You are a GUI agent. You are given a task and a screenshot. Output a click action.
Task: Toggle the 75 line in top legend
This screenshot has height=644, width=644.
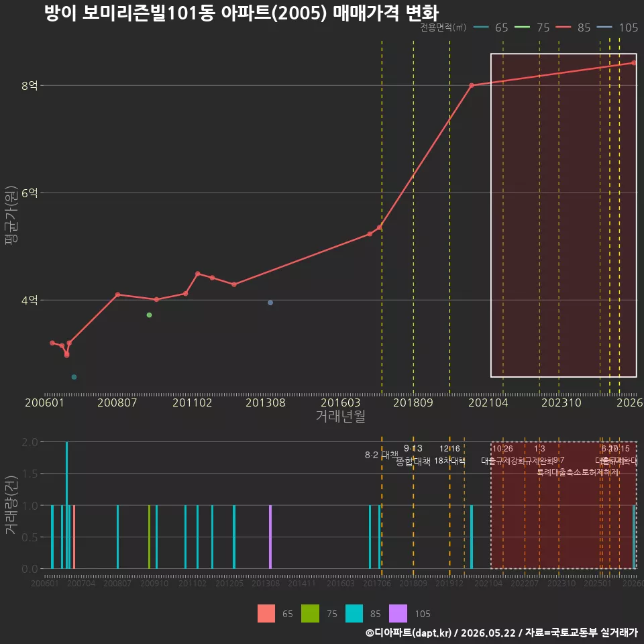tap(532, 28)
